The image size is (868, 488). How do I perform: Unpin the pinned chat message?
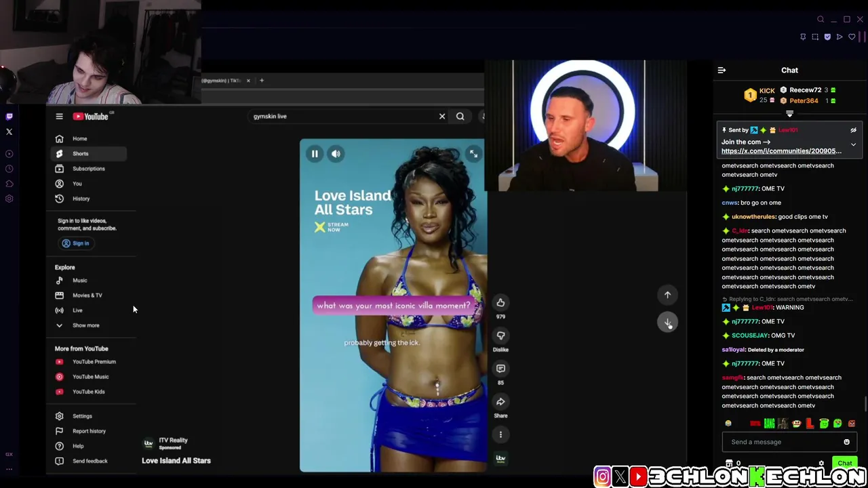point(853,130)
